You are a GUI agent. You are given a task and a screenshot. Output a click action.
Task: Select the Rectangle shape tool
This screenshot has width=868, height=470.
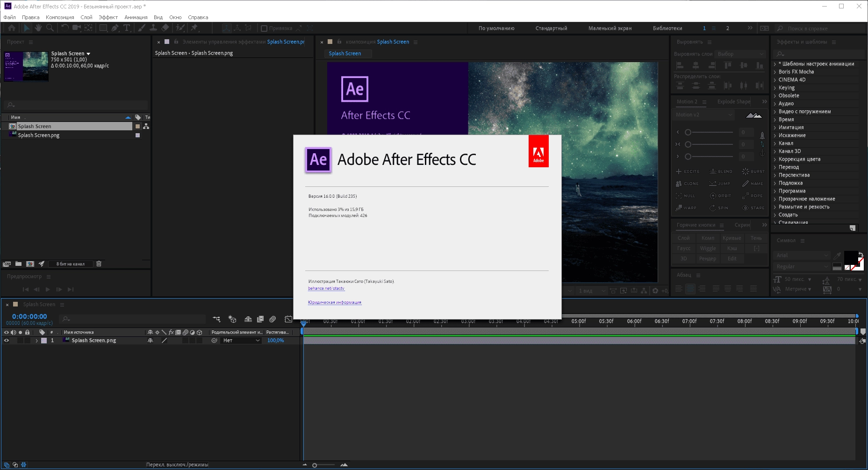(x=103, y=28)
